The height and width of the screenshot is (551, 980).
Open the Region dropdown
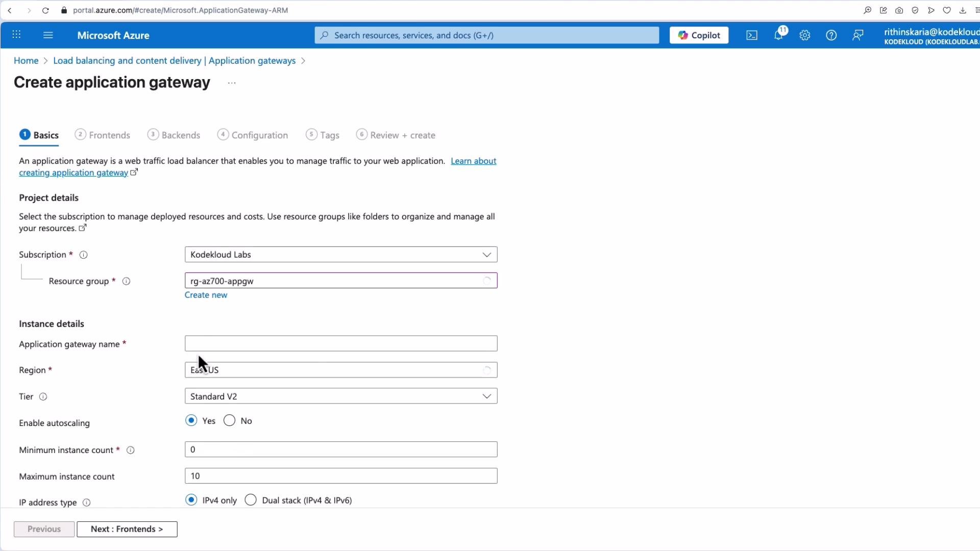[341, 370]
